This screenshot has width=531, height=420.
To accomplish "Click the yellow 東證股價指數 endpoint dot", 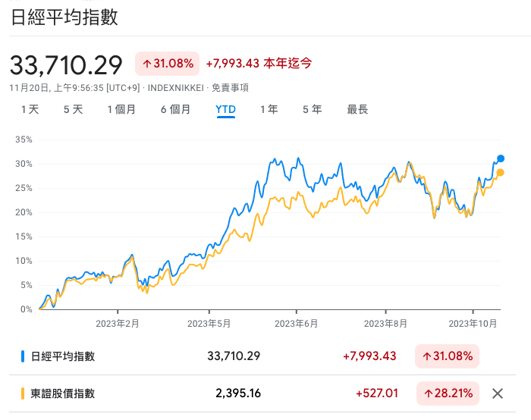I will pos(501,173).
